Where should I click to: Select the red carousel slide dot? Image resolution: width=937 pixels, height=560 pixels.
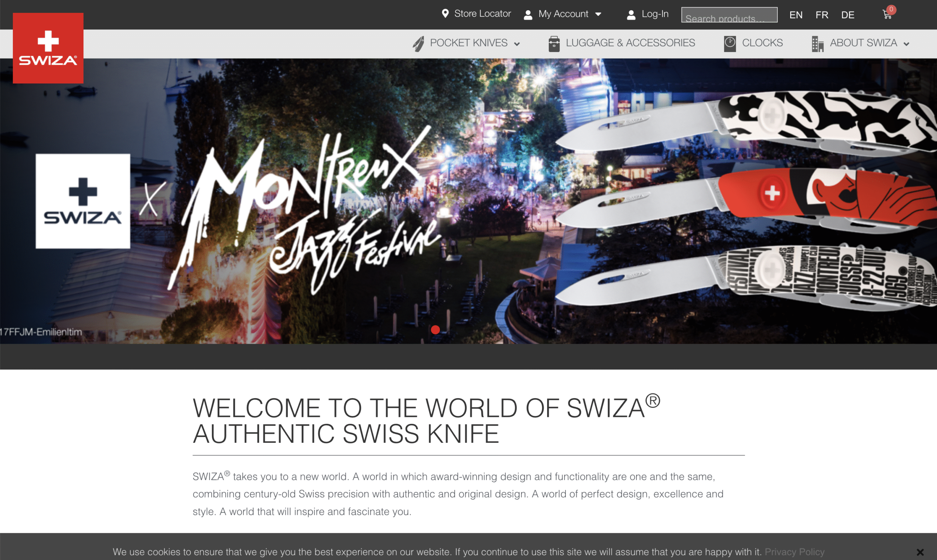pyautogui.click(x=435, y=330)
